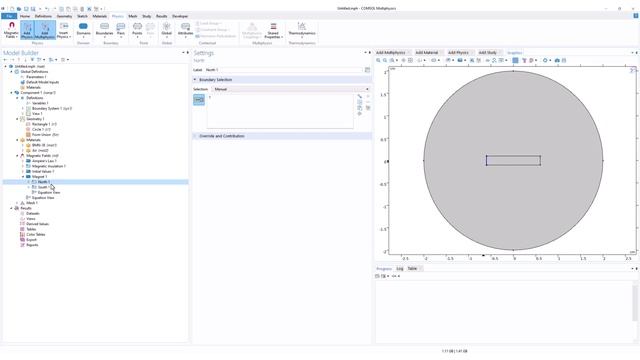Switch to the Mesh ribbon tab
The height and width of the screenshot is (360, 640).
point(133,16)
